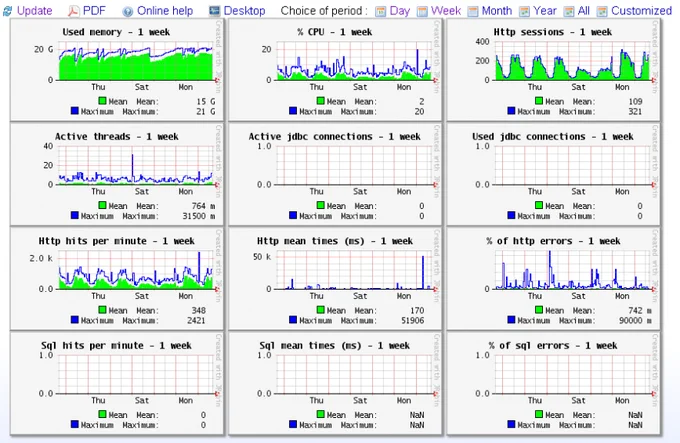The height and width of the screenshot is (443, 680).
Task: Click the Http hits maximum value 2421
Action: tap(196, 321)
